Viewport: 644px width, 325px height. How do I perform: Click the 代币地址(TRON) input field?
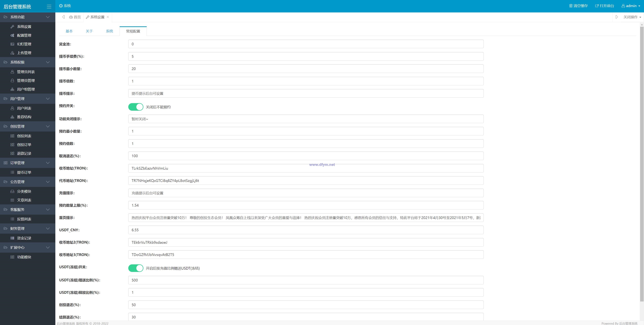click(306, 181)
